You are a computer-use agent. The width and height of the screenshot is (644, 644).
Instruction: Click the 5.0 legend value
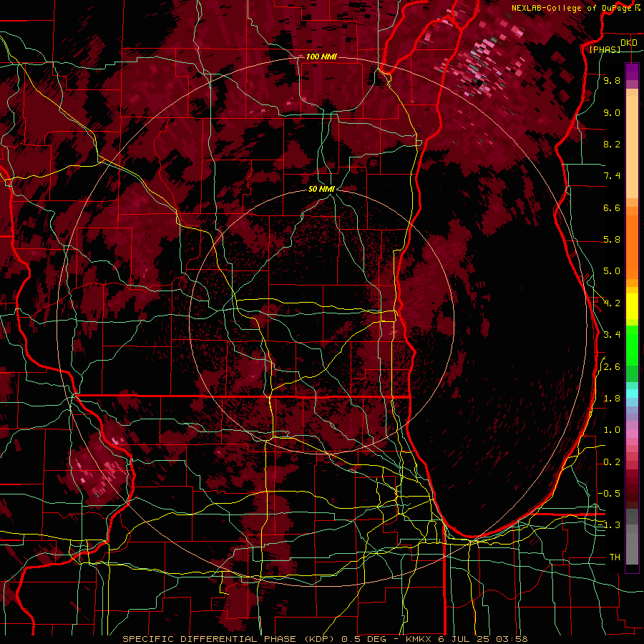pyautogui.click(x=612, y=271)
